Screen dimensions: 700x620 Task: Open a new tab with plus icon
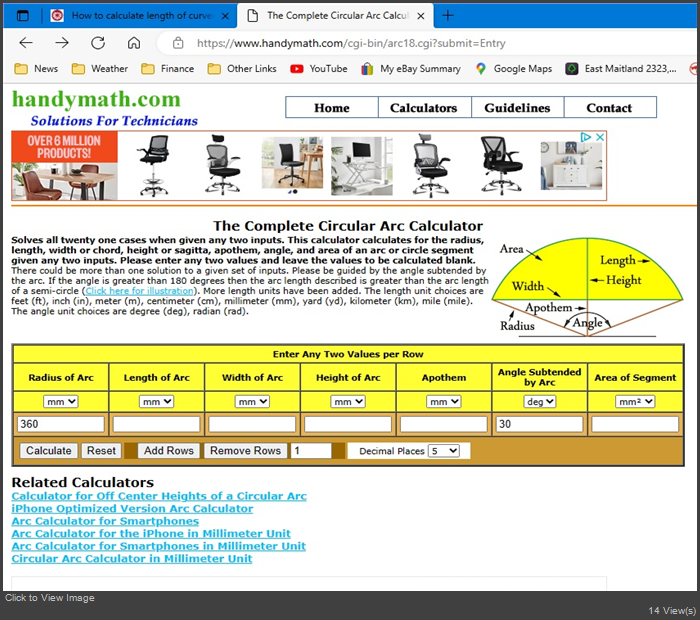[x=448, y=16]
